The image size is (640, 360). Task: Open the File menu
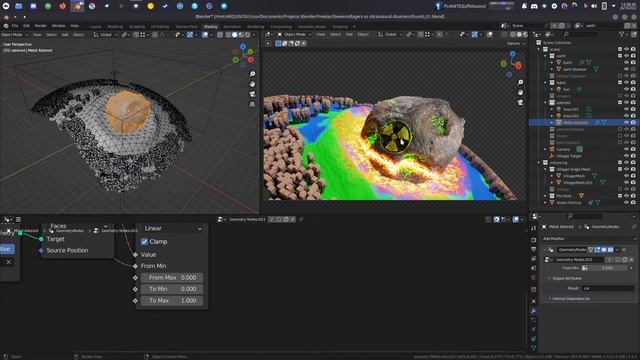15,26
